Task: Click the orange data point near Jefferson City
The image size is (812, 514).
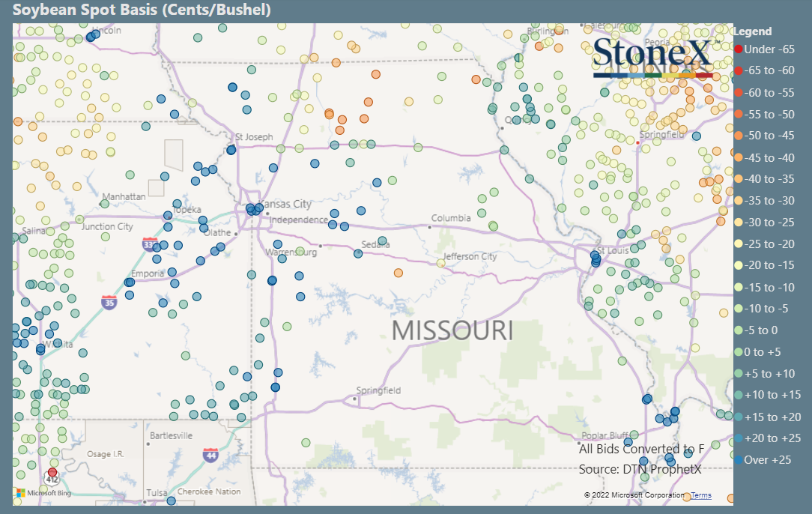Action: coord(399,273)
